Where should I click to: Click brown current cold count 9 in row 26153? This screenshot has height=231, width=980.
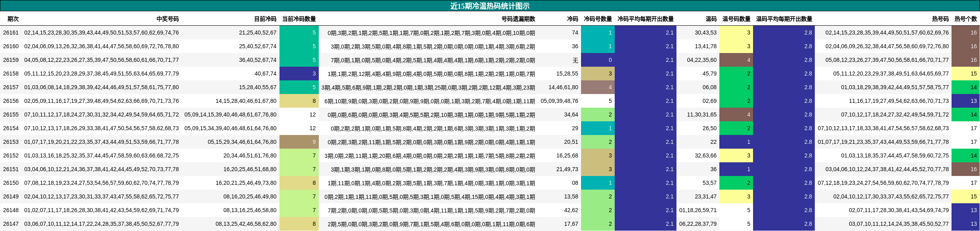click(299, 142)
